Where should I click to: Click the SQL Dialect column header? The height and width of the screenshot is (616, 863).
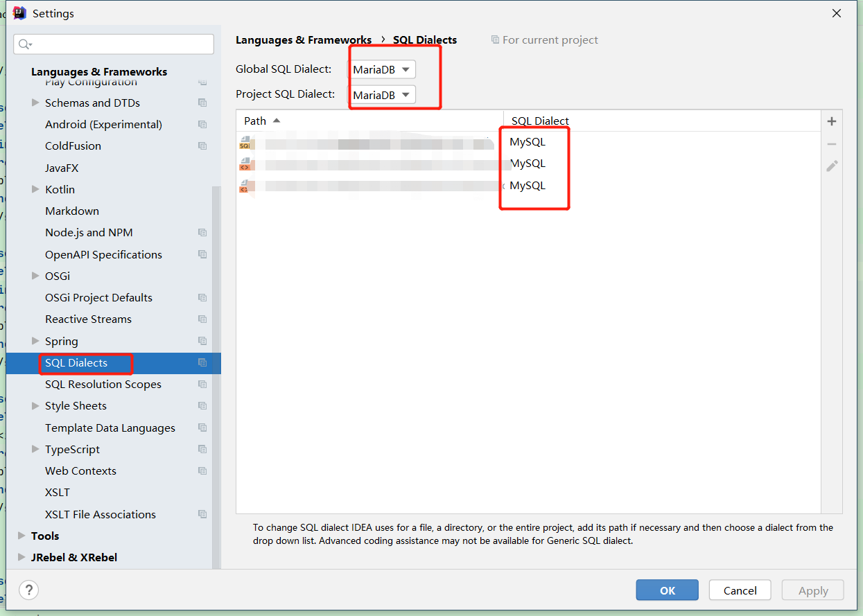[x=662, y=121]
